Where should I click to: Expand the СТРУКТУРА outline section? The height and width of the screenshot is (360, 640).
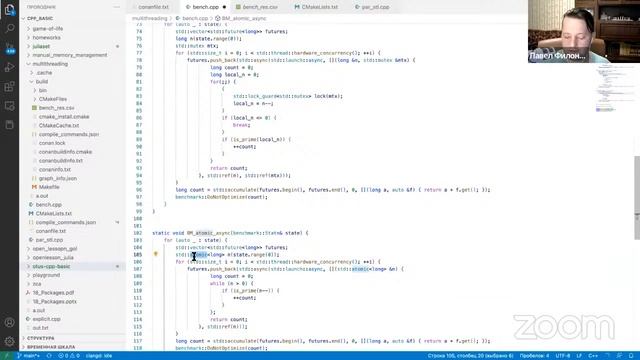[41, 338]
